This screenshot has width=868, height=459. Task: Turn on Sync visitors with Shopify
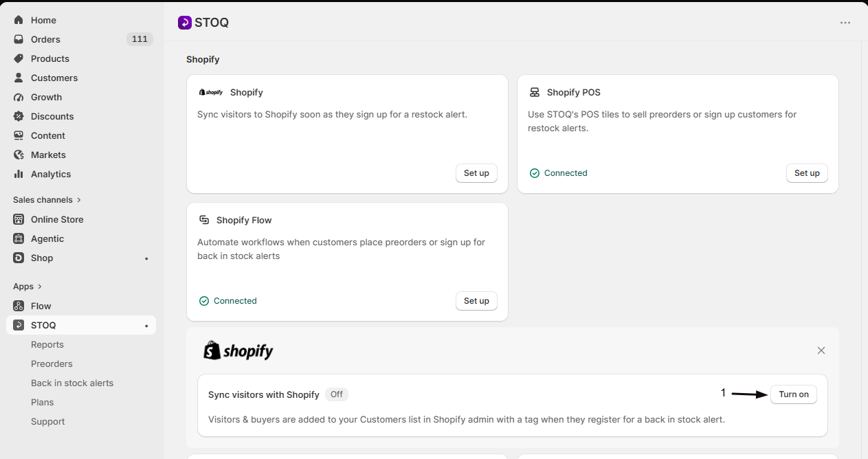click(x=794, y=394)
